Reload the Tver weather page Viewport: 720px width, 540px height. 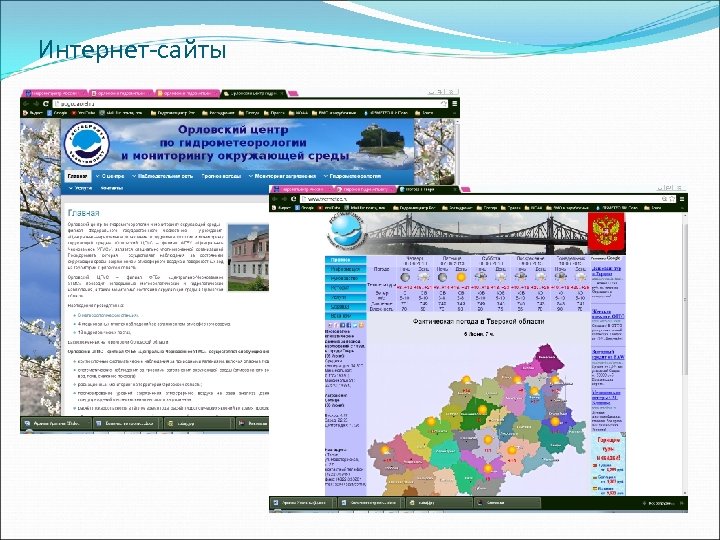coord(294,199)
